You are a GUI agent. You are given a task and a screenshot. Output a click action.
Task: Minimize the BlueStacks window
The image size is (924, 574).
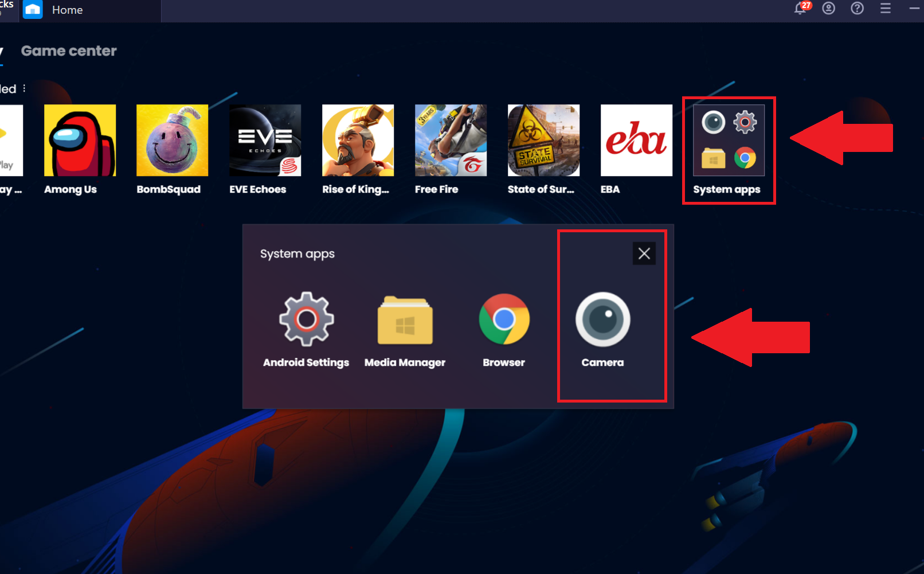click(x=914, y=8)
